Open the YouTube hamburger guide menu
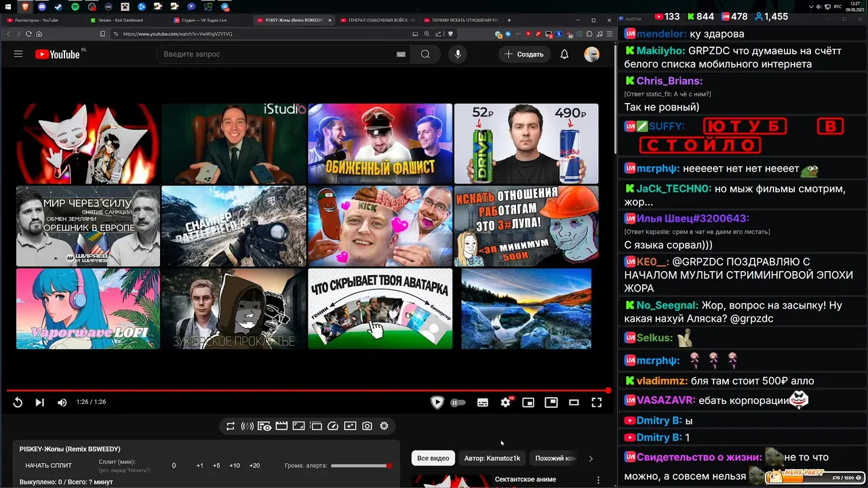868x488 pixels. pyautogui.click(x=18, y=54)
